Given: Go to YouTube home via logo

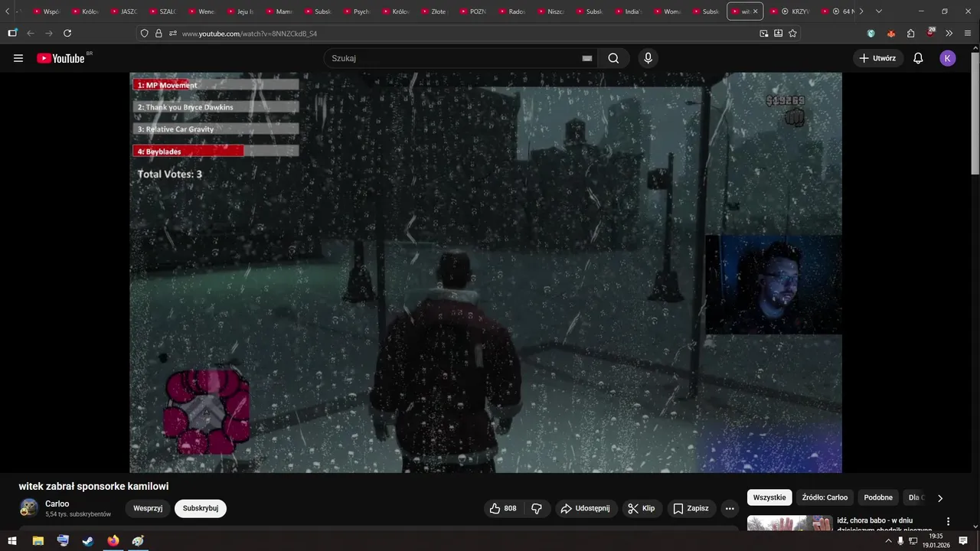Looking at the screenshot, I should click(61, 58).
